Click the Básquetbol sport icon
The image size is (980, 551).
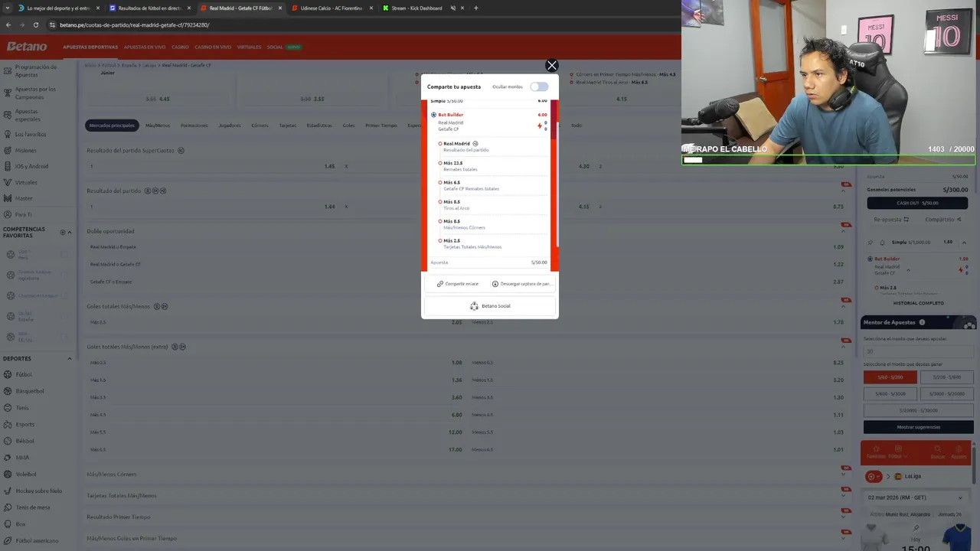(7, 391)
